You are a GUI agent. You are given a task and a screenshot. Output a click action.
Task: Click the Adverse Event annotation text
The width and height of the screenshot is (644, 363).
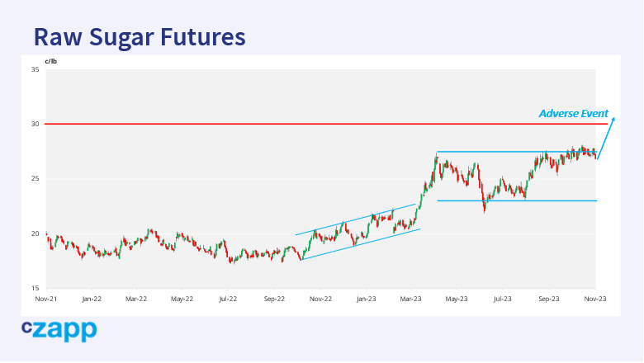click(x=573, y=114)
